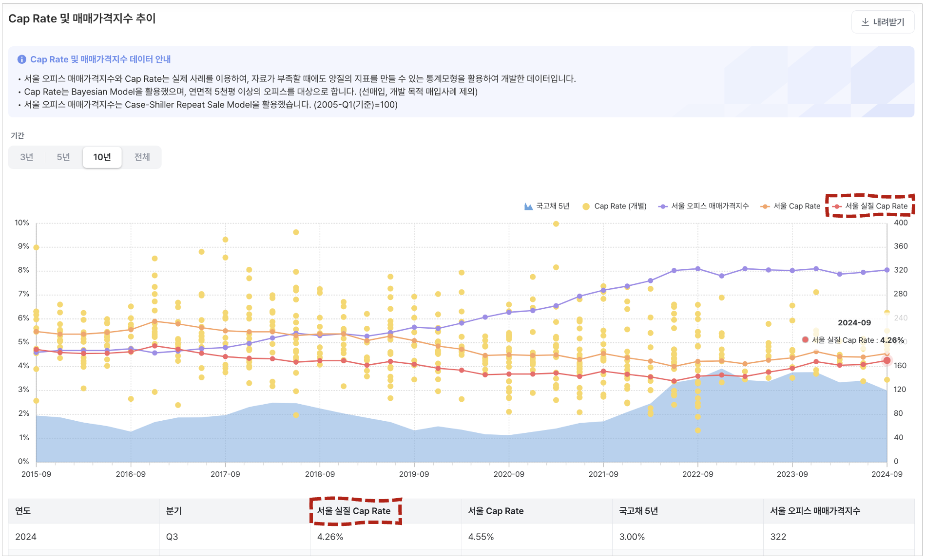Select the 5년 period option
The image size is (926, 560).
pos(63,157)
